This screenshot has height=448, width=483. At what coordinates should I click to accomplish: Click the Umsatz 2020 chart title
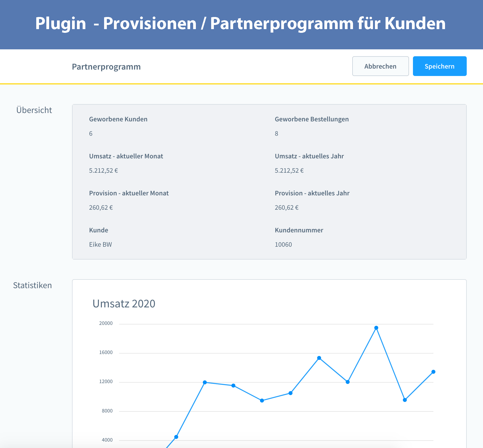pos(124,303)
